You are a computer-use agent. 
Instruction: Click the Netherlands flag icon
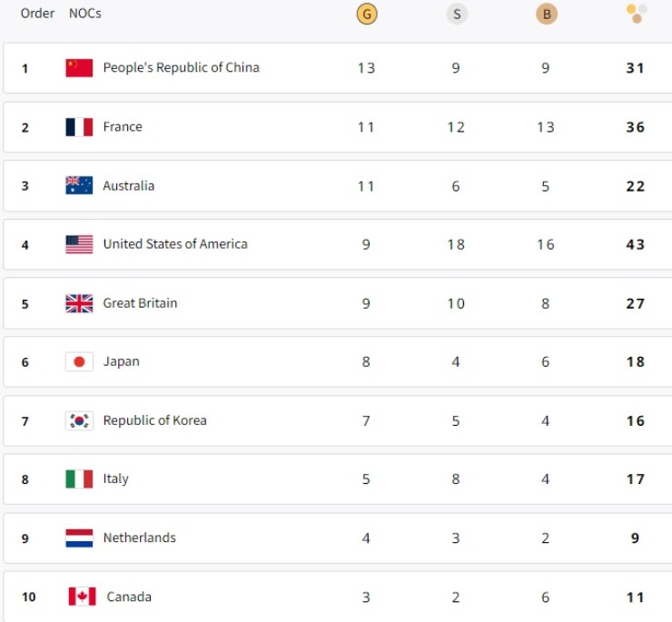pos(79,538)
